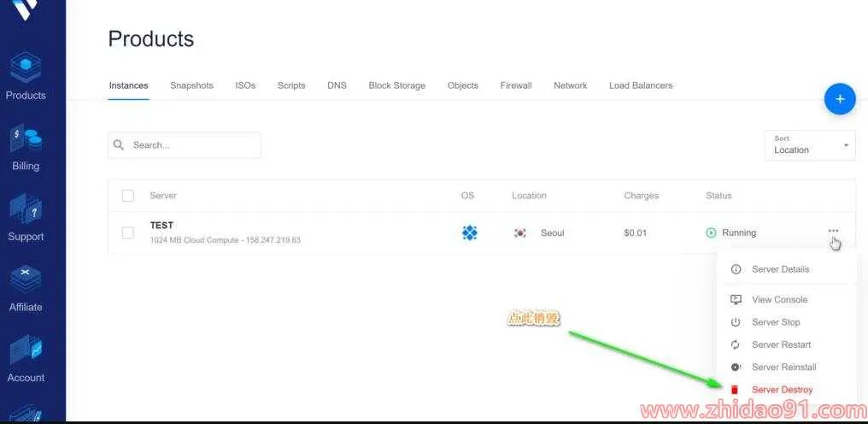The image size is (868, 424).
Task: Switch to the Block Storage tab
Action: click(x=397, y=85)
